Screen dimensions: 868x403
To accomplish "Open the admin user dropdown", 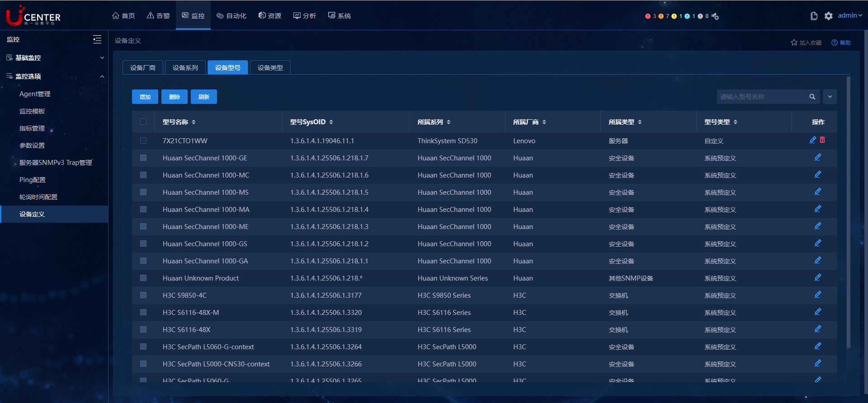I will 850,15.
